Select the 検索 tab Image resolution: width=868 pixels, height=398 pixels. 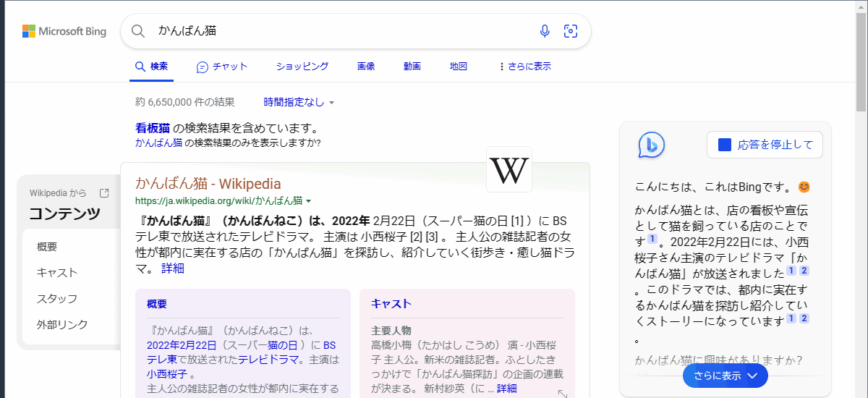pyautogui.click(x=151, y=67)
